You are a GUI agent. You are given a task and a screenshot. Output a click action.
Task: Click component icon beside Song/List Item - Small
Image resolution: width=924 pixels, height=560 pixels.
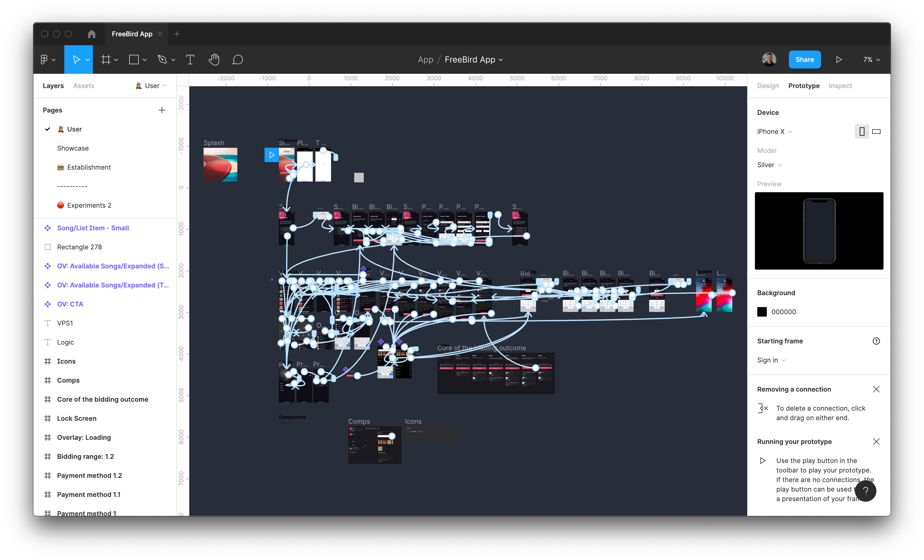(x=48, y=228)
